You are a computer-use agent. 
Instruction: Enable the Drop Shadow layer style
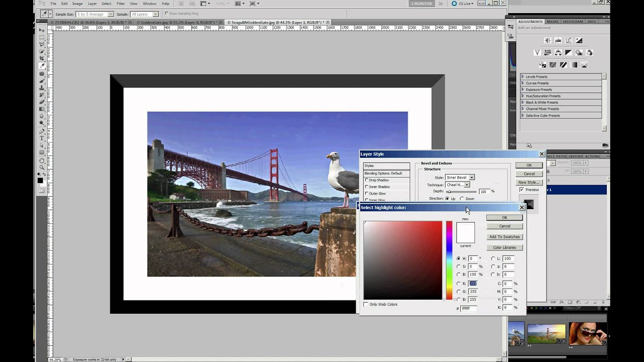click(x=367, y=180)
